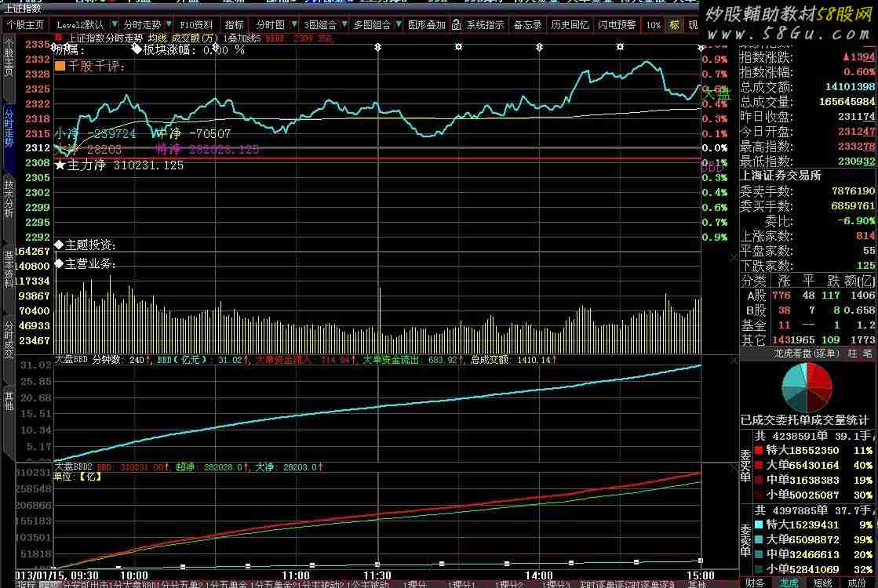
Task: Click the 上证指数 window title
Action: 23,9
